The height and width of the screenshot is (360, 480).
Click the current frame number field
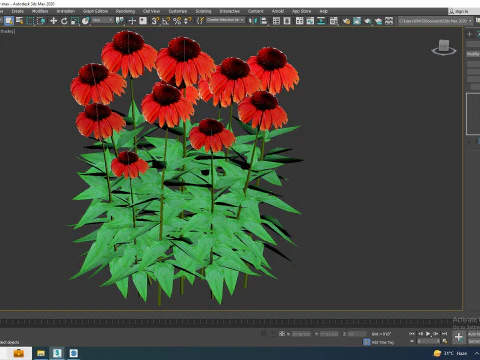pyautogui.click(x=428, y=341)
